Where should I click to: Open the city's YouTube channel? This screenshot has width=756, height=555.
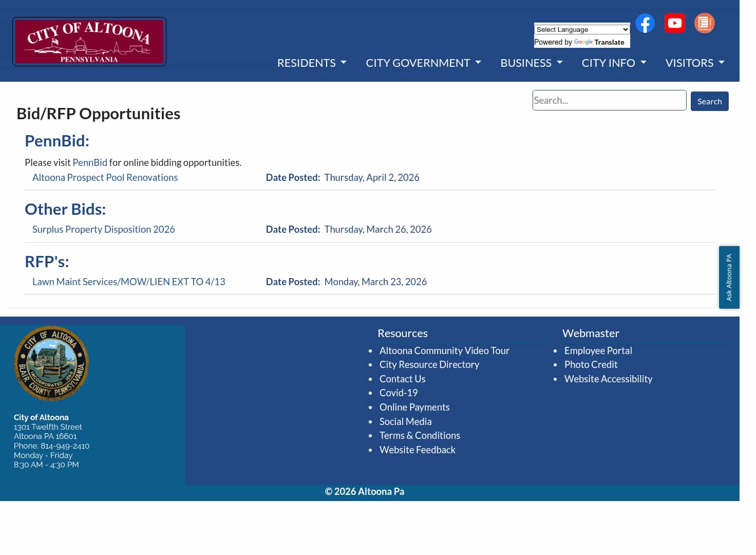[x=674, y=23]
